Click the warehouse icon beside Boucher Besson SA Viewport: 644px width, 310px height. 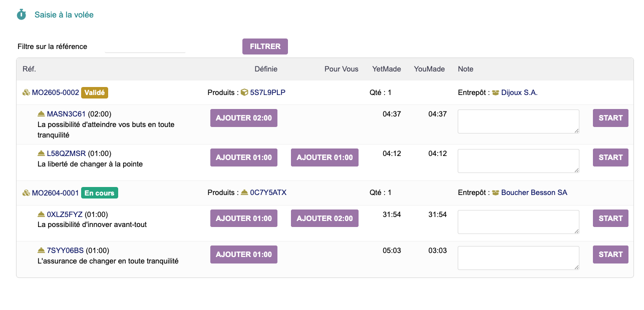pos(496,192)
